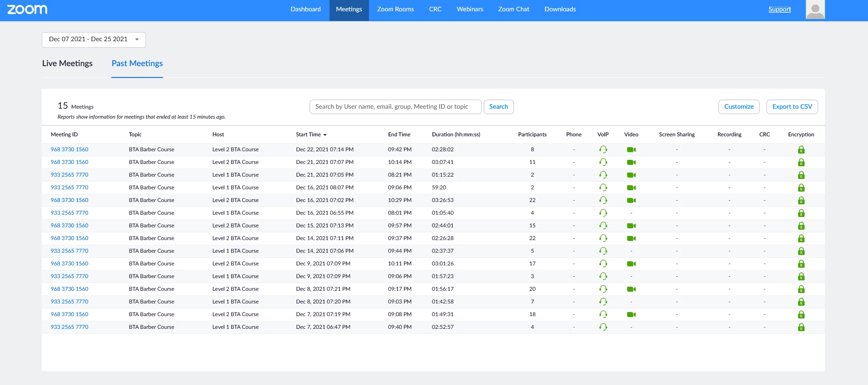868x385 pixels.
Task: Open the Zoom Rooms menu
Action: (396, 10)
